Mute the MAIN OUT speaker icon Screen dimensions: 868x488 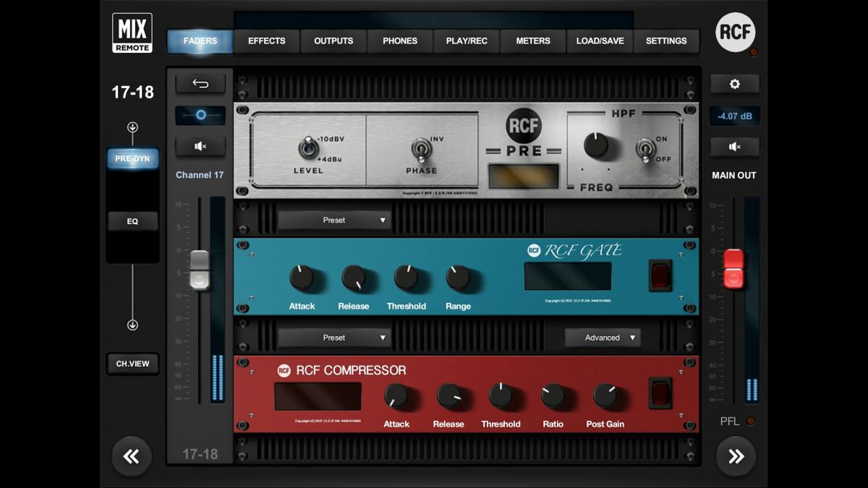pos(735,147)
